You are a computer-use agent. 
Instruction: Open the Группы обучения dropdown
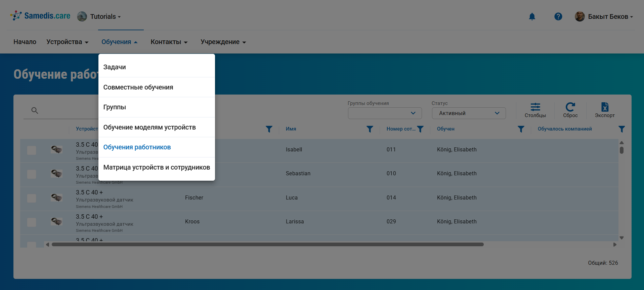click(x=385, y=113)
